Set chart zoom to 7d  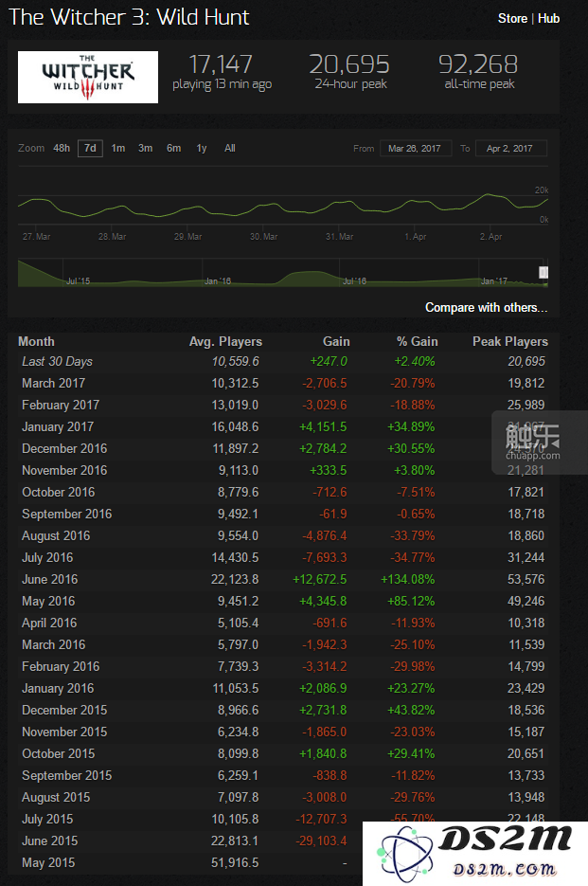click(x=90, y=148)
